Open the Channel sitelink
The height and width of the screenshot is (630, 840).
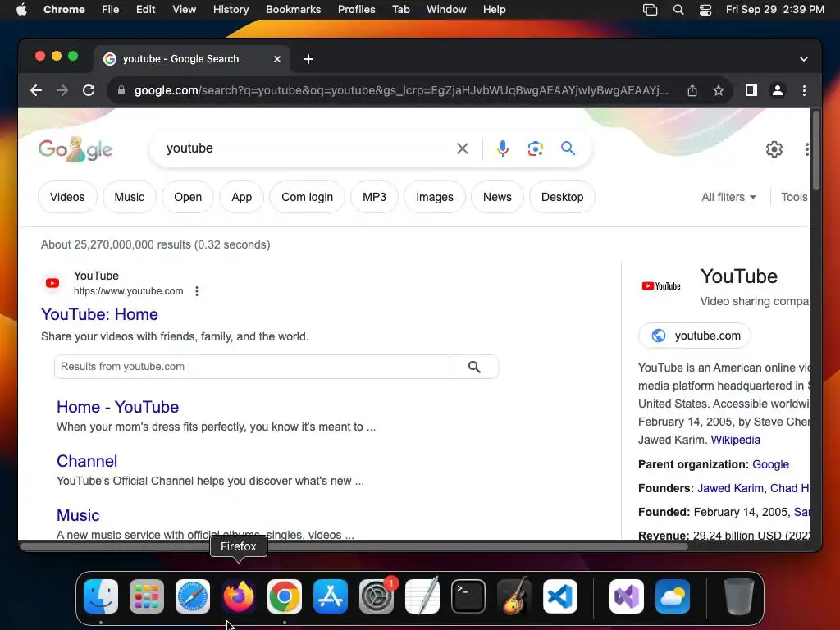[x=87, y=461]
